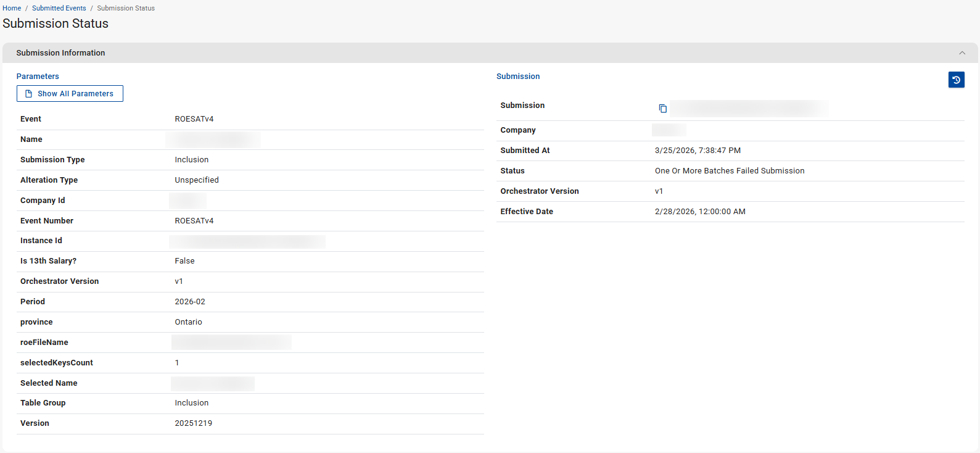The image size is (980, 453).
Task: Click the Version value 20251219
Action: (x=193, y=423)
